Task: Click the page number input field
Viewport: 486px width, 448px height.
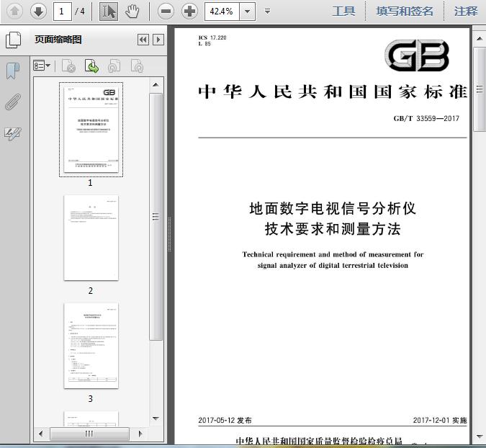Action: pos(62,11)
